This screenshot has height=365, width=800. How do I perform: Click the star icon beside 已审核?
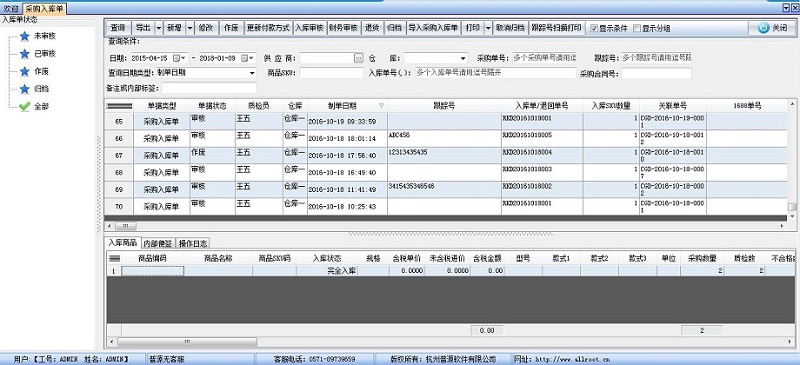pyautogui.click(x=24, y=54)
